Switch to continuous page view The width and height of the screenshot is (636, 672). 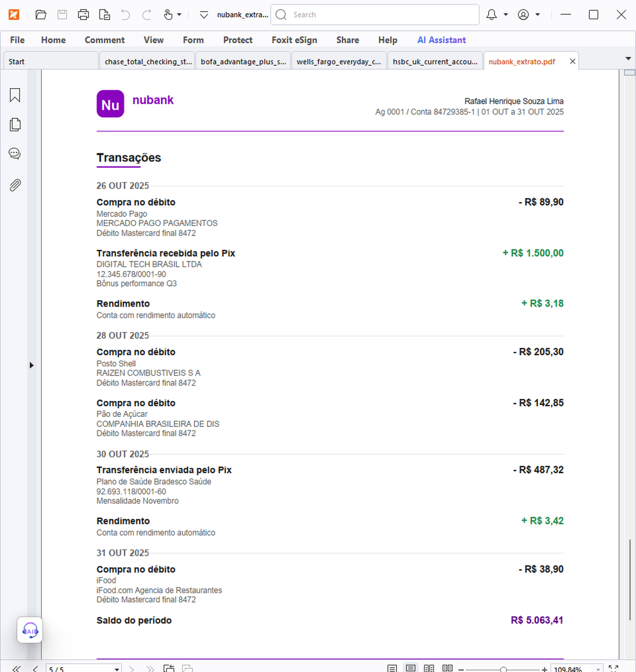click(x=411, y=668)
